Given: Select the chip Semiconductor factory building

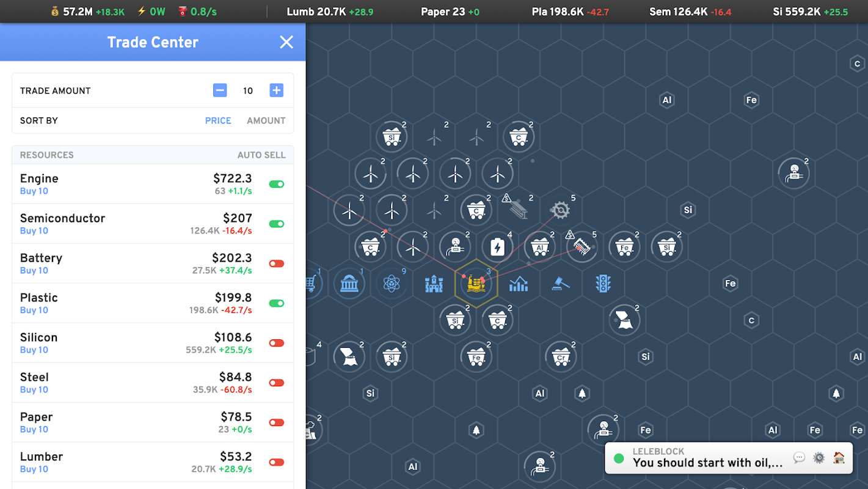Looking at the screenshot, I should pos(582,247).
